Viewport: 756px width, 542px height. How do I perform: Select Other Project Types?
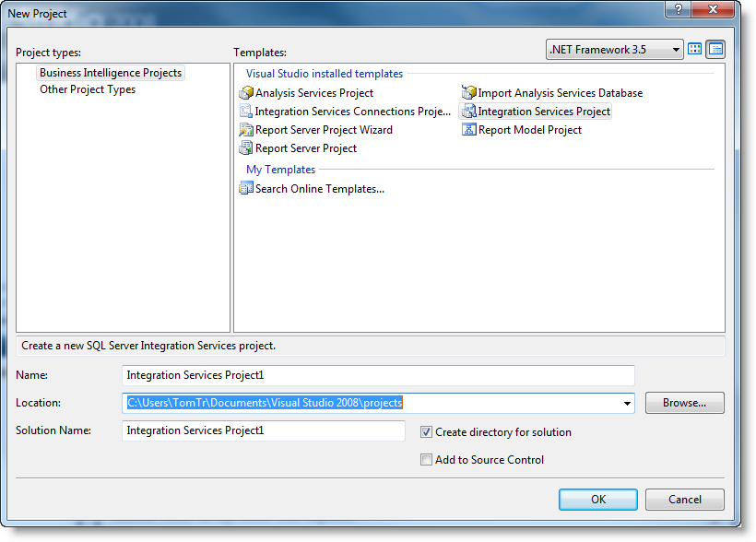click(88, 89)
